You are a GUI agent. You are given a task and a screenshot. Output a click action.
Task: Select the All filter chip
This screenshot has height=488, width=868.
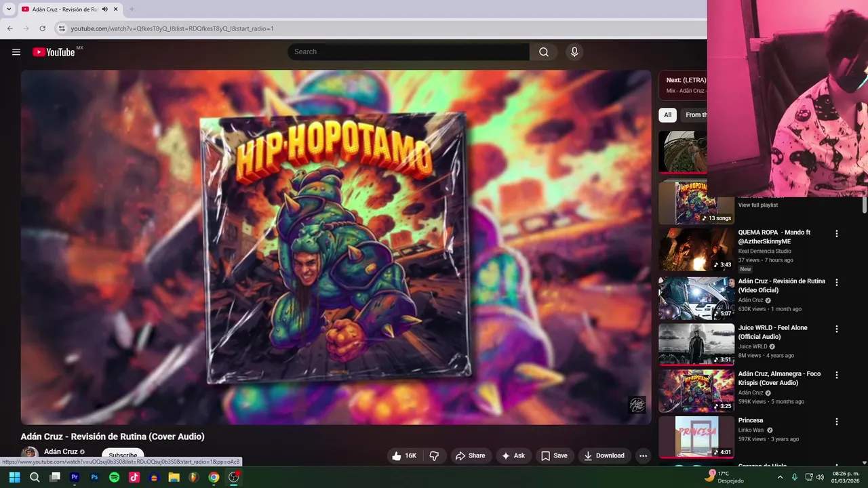[668, 115]
